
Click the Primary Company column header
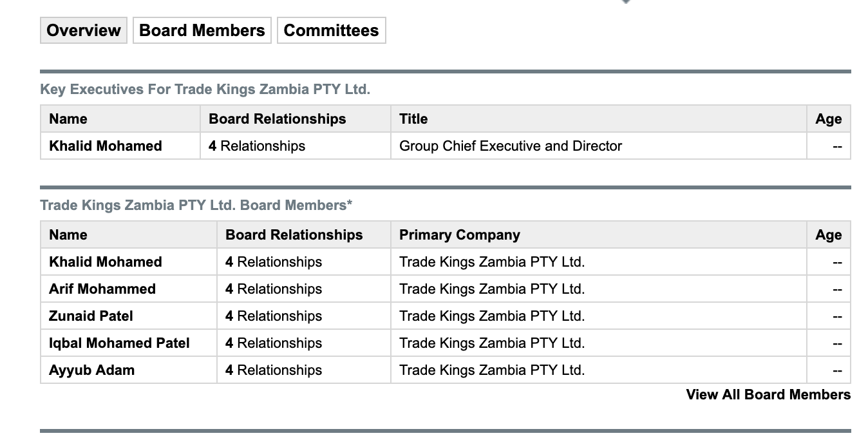coord(460,235)
